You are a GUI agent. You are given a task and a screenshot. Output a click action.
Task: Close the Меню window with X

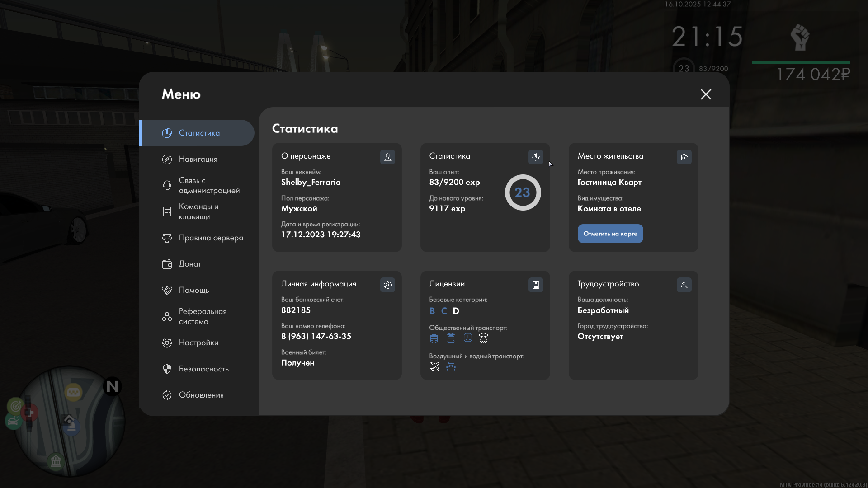pos(706,94)
